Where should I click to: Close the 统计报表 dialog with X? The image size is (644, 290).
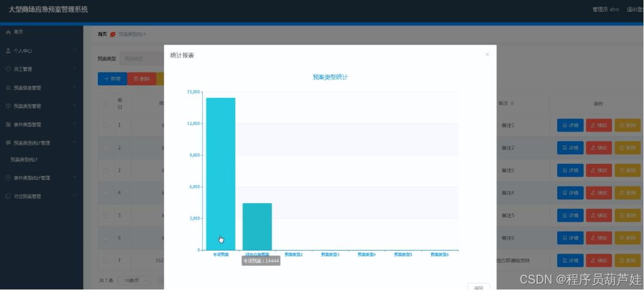click(x=487, y=54)
